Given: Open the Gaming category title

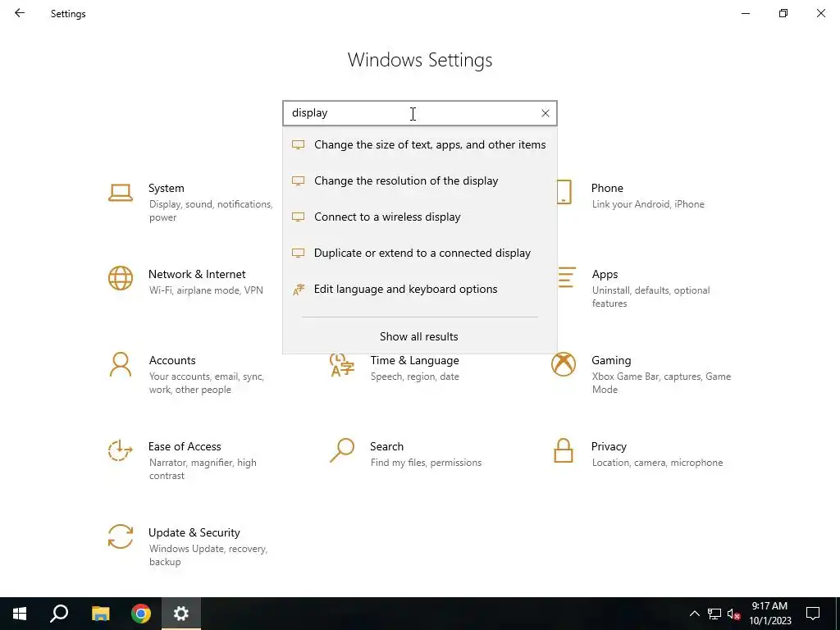Looking at the screenshot, I should pos(611,361).
